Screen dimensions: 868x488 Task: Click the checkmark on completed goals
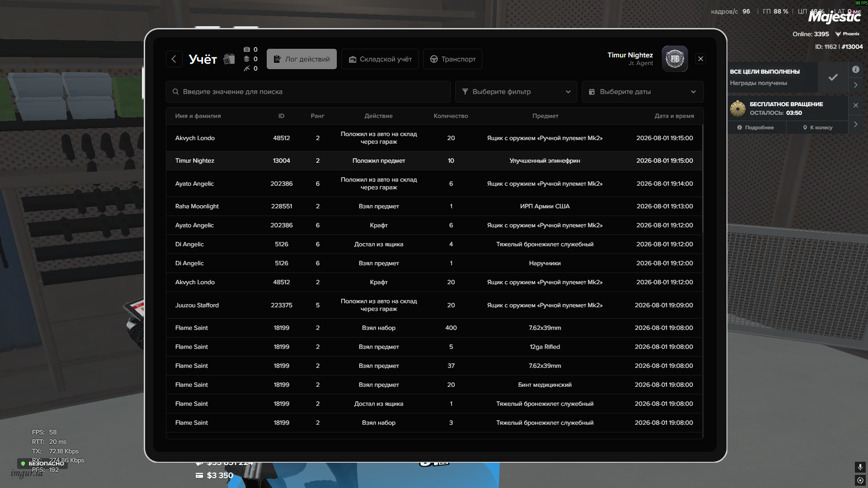833,77
